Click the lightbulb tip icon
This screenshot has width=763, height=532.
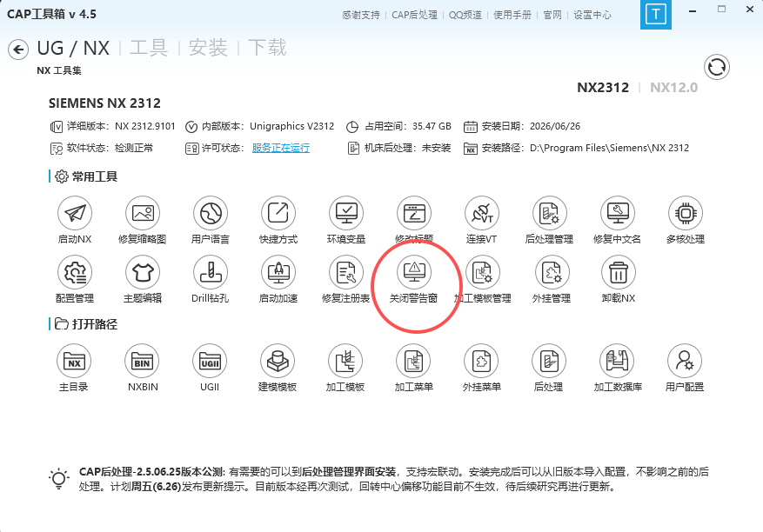coord(59,479)
